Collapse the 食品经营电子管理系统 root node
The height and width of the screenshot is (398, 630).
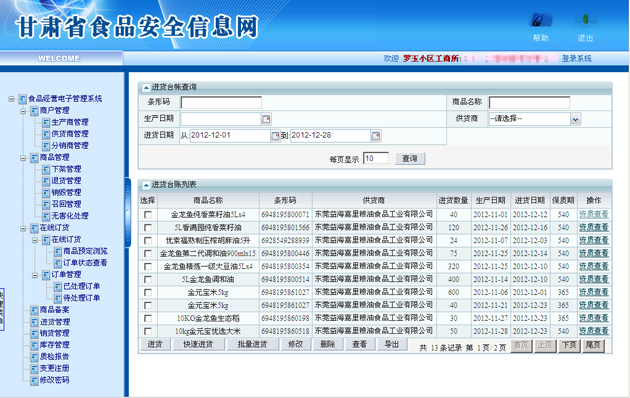click(11, 99)
